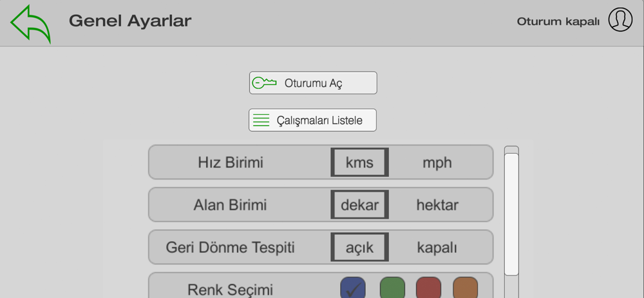Set Geri Dönme Tespiti to açık
Screen dimensions: 644x298
pyautogui.click(x=359, y=248)
